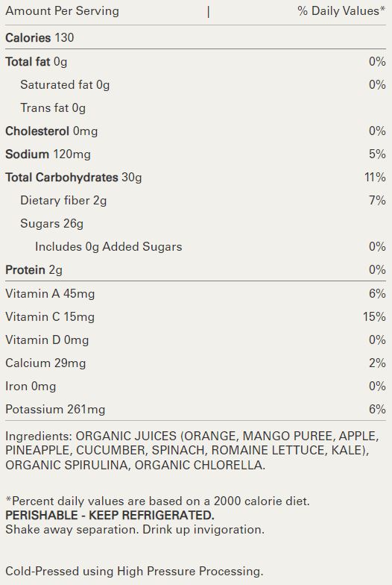Click the Calcium 29mg entry
The image size is (392, 585).
[x=45, y=363]
